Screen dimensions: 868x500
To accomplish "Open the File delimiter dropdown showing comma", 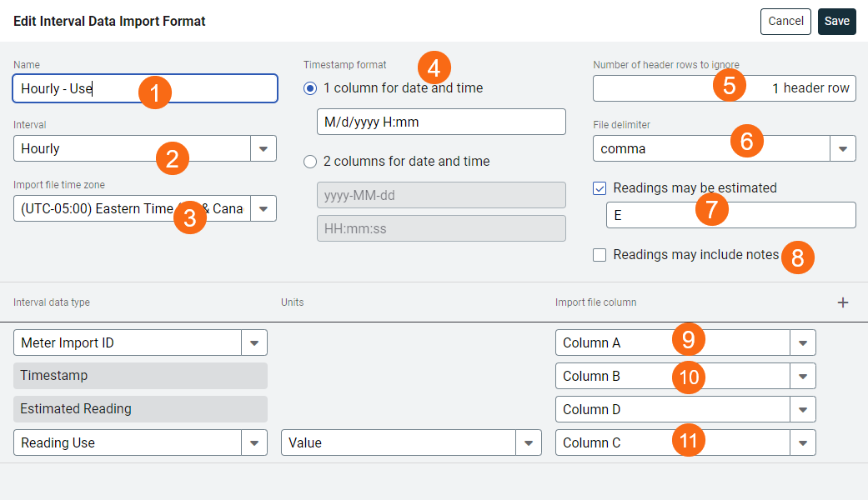I will click(x=842, y=149).
